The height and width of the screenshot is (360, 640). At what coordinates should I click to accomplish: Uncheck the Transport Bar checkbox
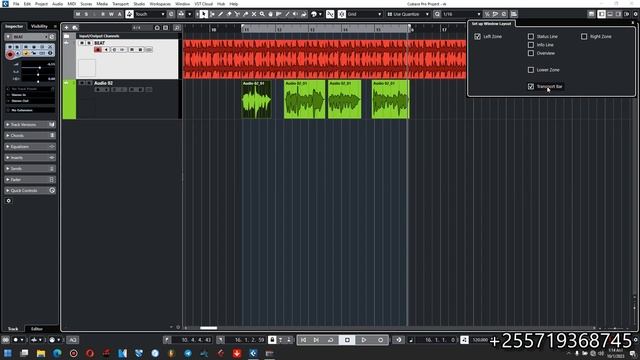[x=531, y=87]
